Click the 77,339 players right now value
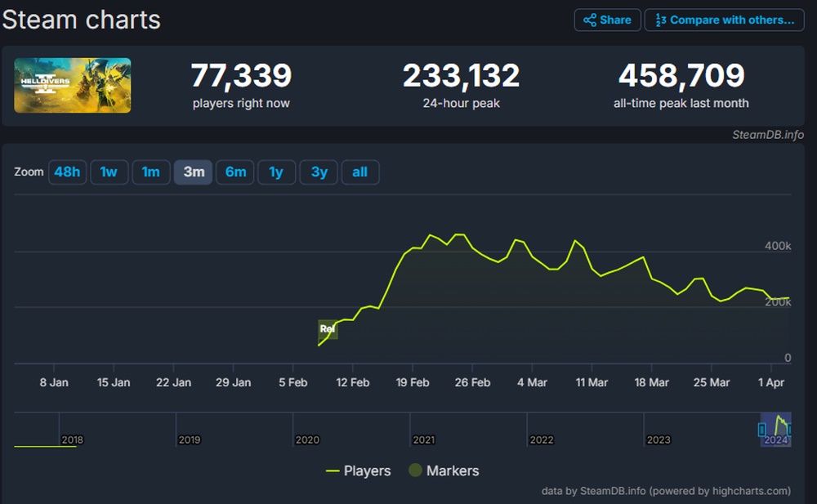Screen dimensions: 817x504 coord(241,76)
